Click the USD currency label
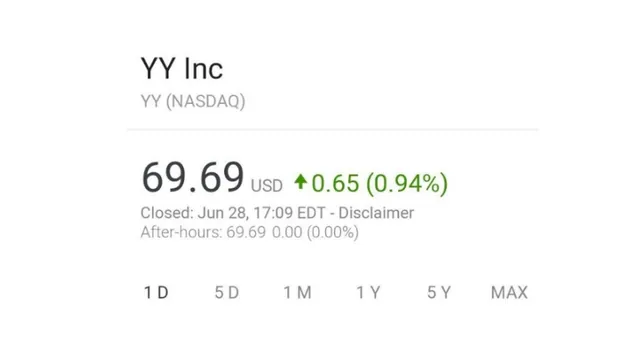Image resolution: width=640 pixels, height=360 pixels. (267, 186)
